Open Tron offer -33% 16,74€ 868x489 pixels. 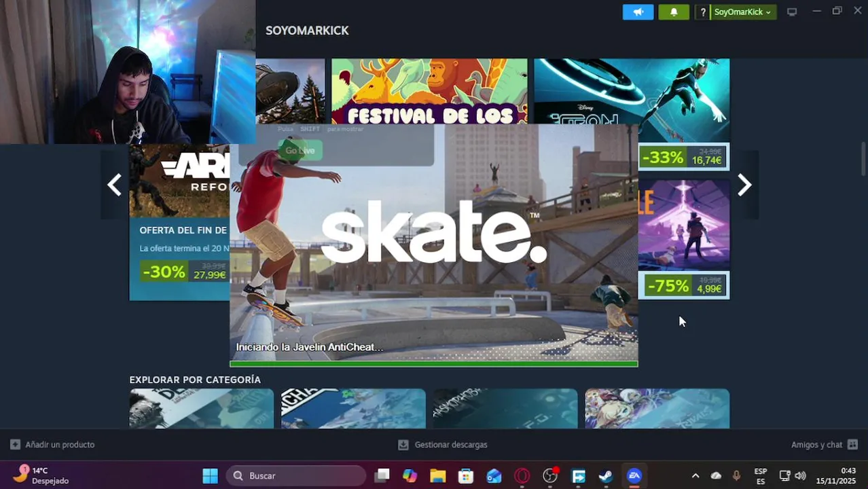tap(683, 158)
